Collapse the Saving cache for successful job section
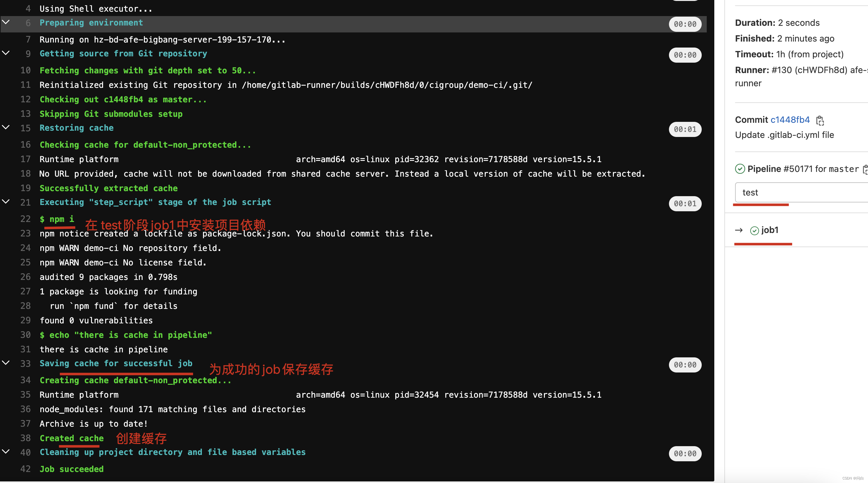 5,362
